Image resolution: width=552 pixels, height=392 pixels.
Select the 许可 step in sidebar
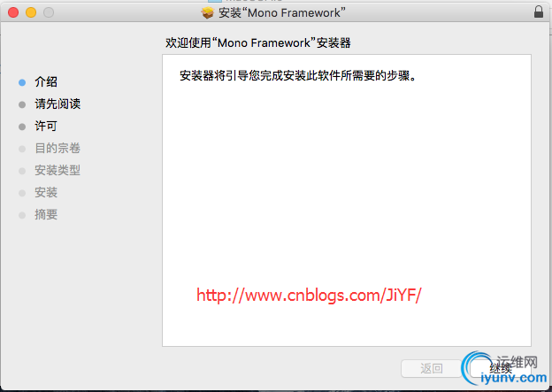(46, 126)
